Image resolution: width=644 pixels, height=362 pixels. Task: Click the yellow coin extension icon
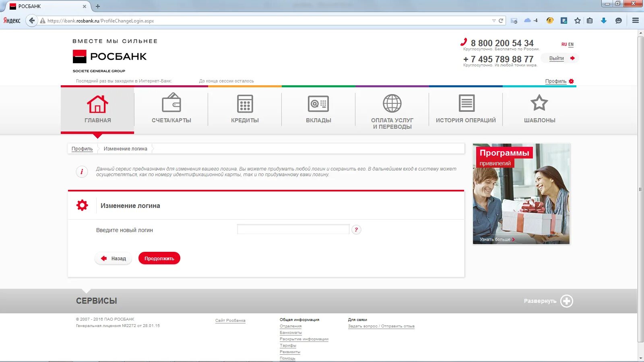[550, 21]
